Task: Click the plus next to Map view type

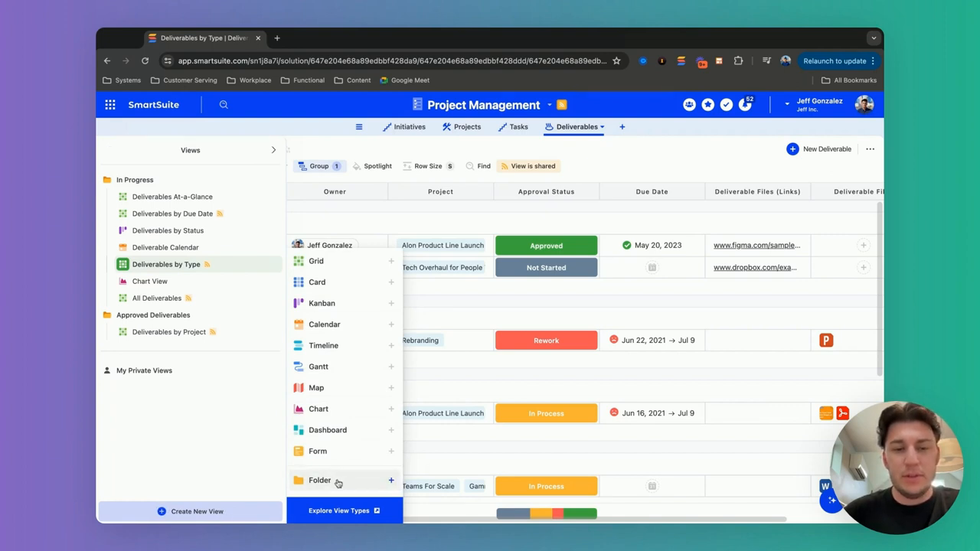Action: pyautogui.click(x=391, y=388)
